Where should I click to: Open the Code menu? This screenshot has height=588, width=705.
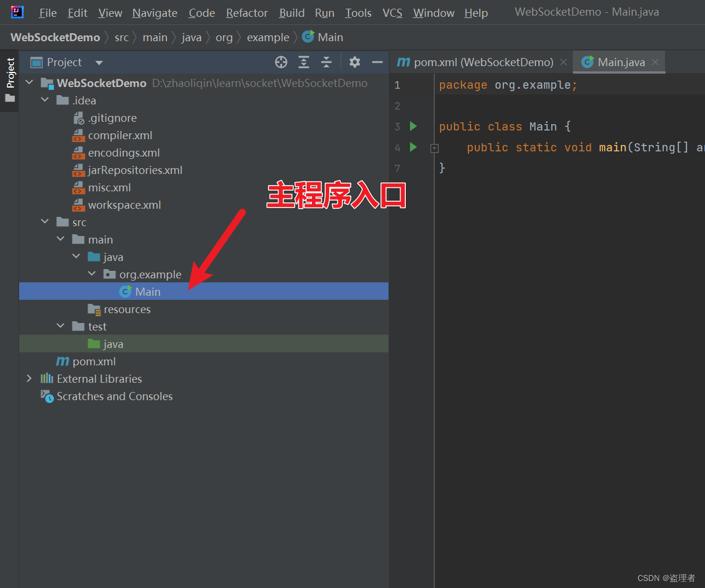tap(202, 13)
